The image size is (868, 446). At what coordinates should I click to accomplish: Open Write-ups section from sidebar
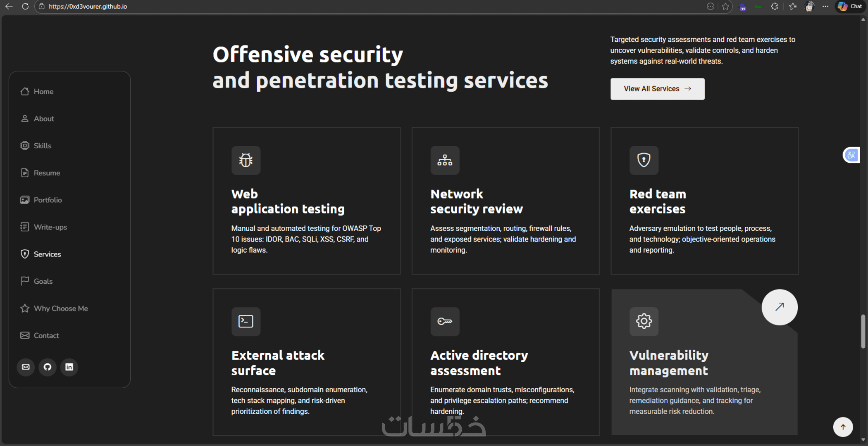[50, 227]
